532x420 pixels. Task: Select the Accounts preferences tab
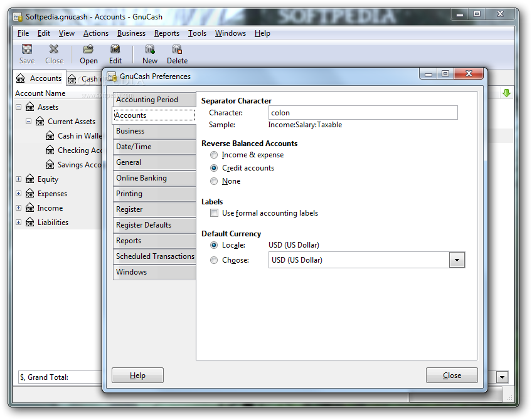pyautogui.click(x=154, y=115)
